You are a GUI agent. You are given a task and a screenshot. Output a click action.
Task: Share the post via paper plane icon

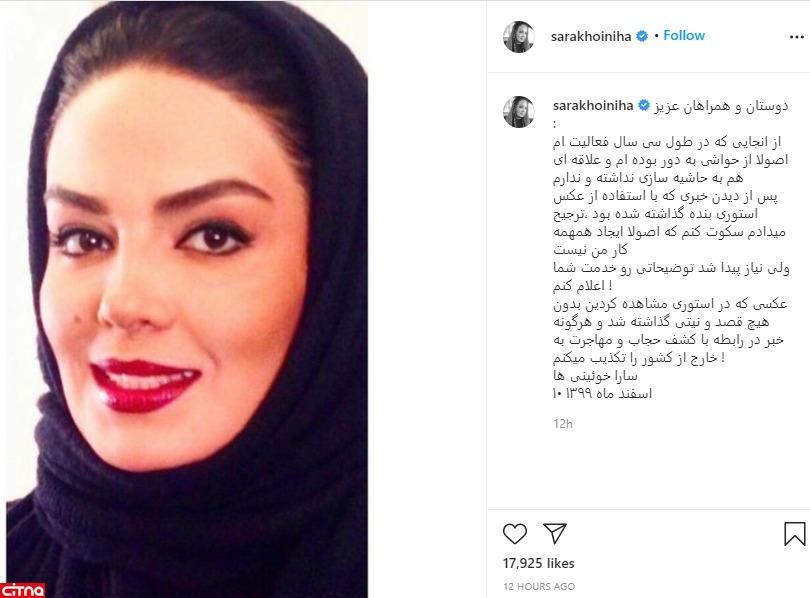tap(555, 533)
